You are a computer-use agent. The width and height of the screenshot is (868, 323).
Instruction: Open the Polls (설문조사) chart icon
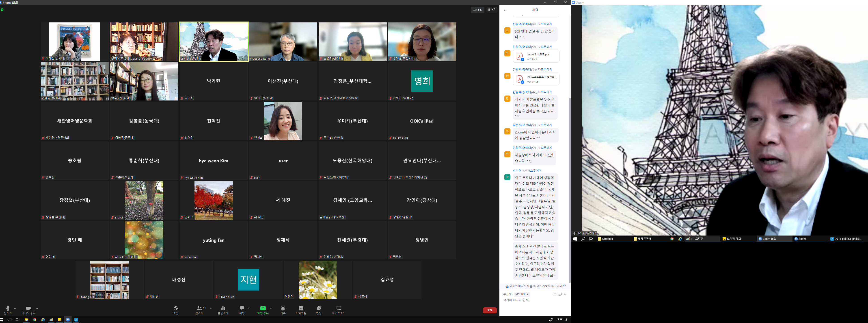(x=223, y=308)
